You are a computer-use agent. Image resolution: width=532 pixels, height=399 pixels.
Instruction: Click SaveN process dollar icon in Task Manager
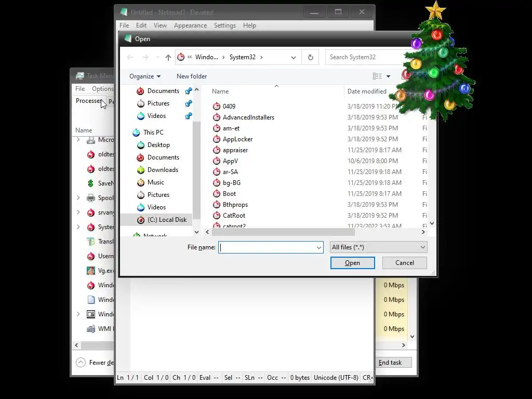pos(90,183)
